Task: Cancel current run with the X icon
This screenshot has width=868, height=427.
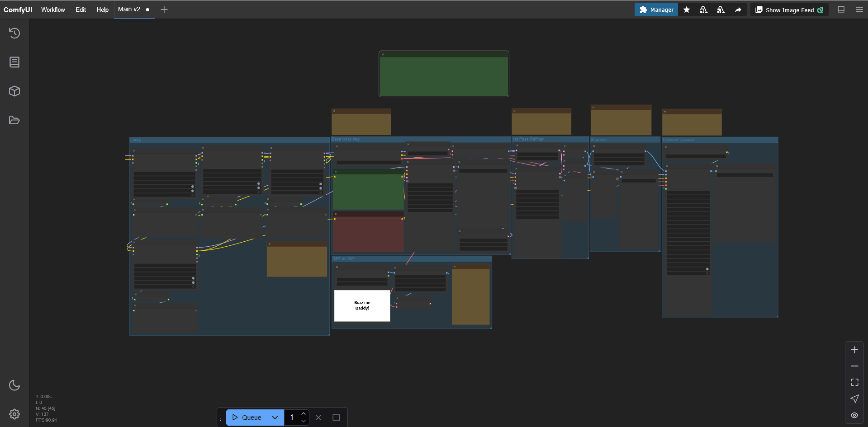Action: click(318, 418)
